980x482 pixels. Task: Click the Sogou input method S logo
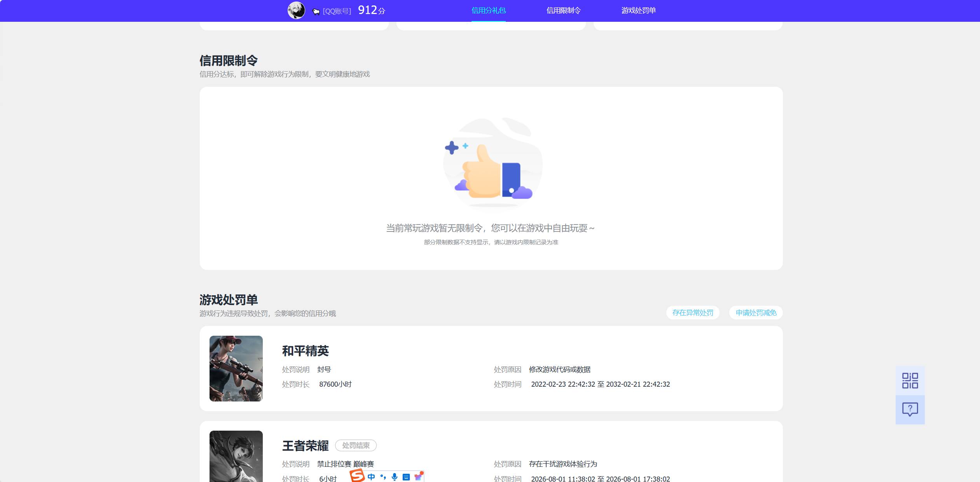click(x=357, y=476)
